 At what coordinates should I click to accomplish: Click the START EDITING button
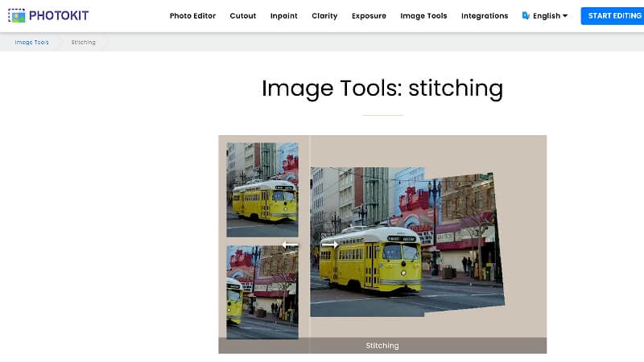[614, 15]
